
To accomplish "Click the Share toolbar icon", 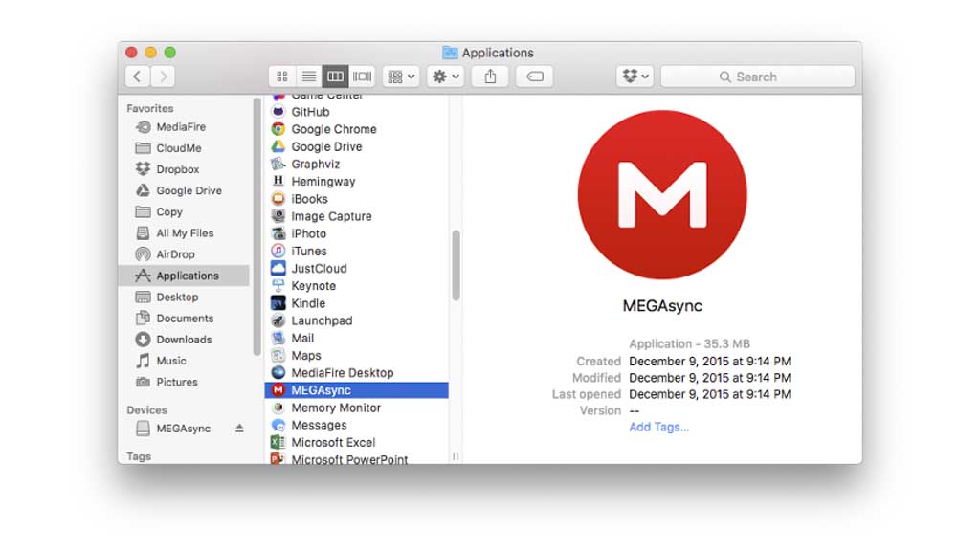I will (x=490, y=77).
